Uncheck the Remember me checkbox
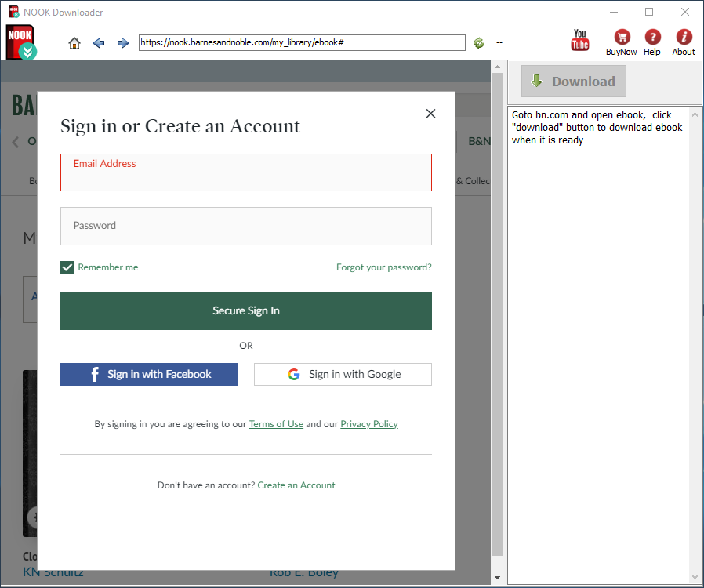Image resolution: width=704 pixels, height=588 pixels. coord(67,267)
